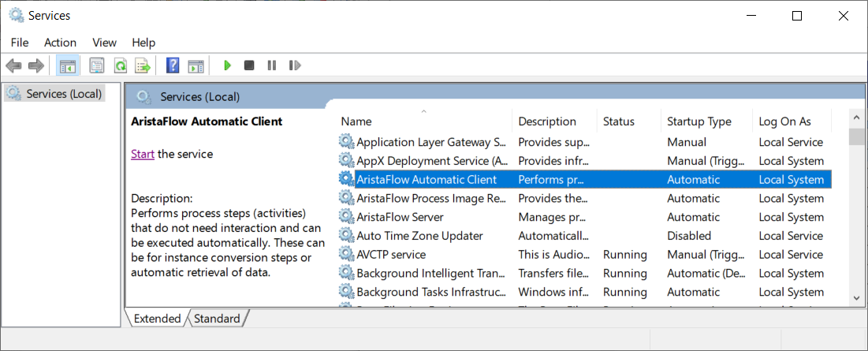Click the Stop Service square icon

(249, 66)
